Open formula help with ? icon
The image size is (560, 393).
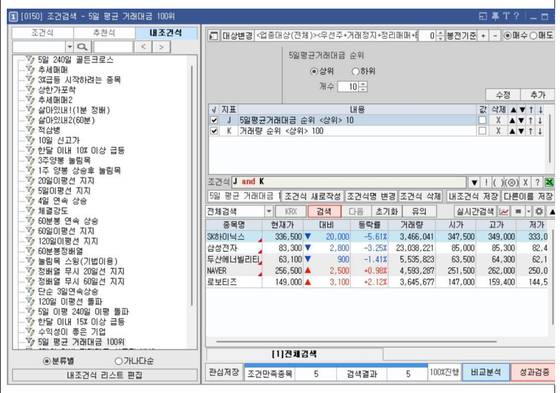(x=537, y=183)
